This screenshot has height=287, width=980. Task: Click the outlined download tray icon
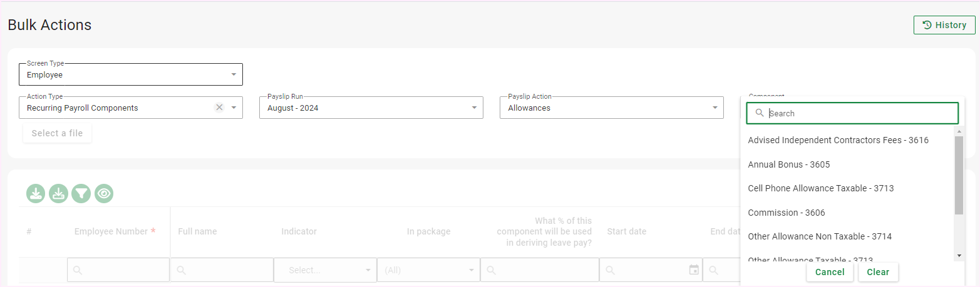(x=58, y=194)
